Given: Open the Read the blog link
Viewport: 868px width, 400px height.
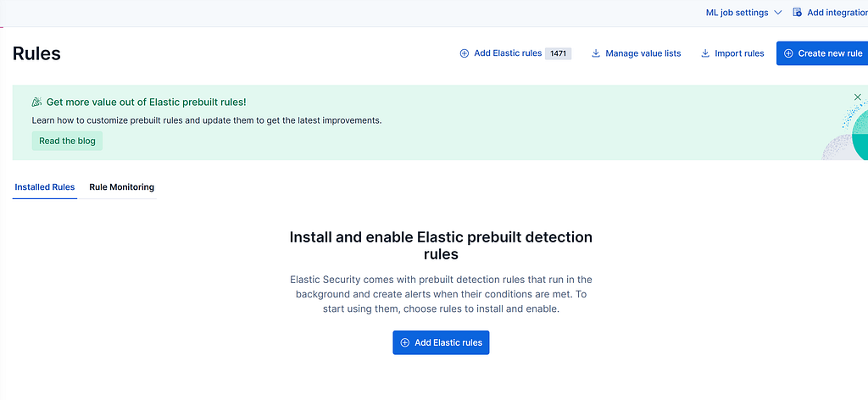Looking at the screenshot, I should [67, 141].
